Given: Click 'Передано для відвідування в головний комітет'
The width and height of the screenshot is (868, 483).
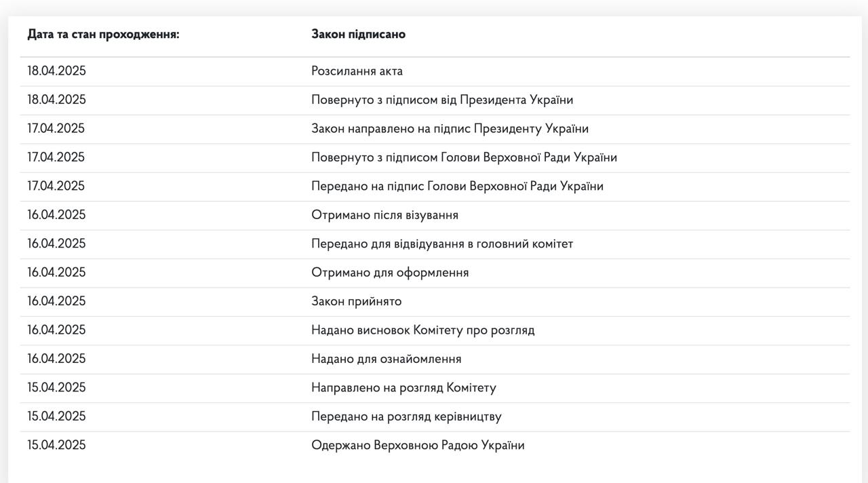Looking at the screenshot, I should [442, 244].
